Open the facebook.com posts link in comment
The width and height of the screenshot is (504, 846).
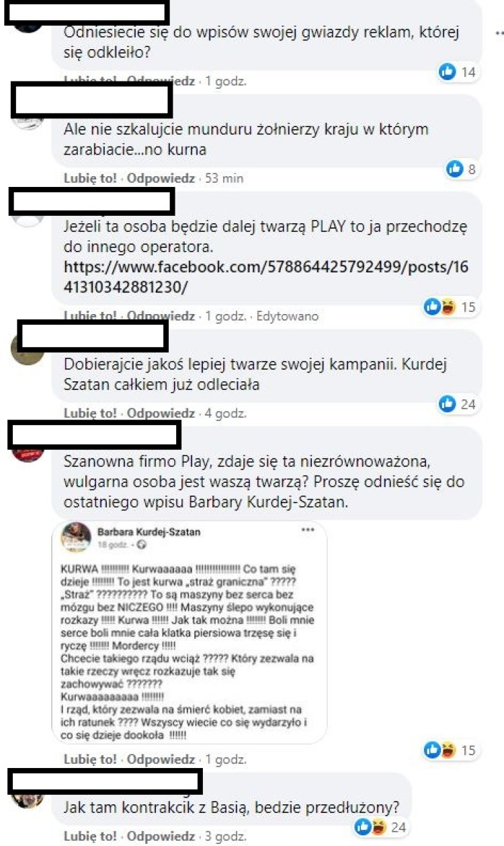[x=266, y=277]
